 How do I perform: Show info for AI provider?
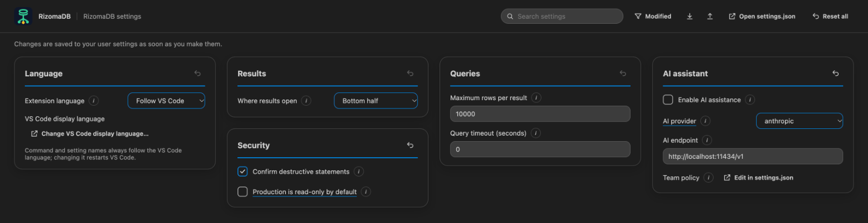[x=705, y=121]
